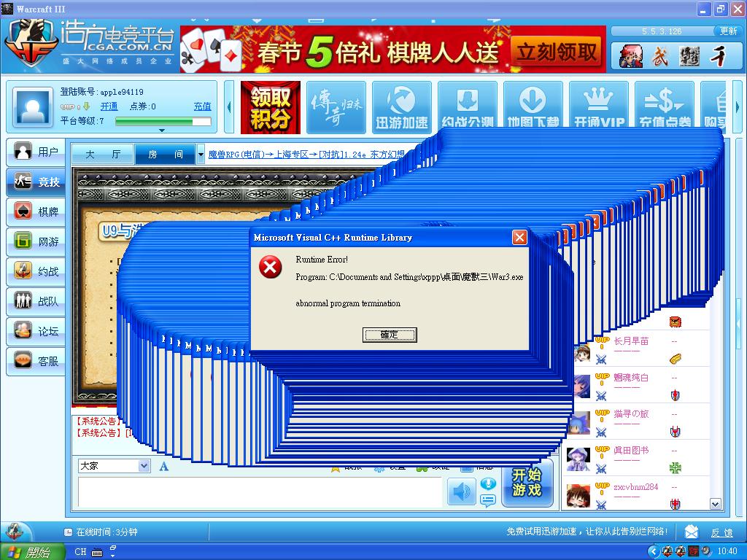This screenshot has height=560, width=747.
Task: Click the Windows 開始 start button
Action: [x=31, y=551]
